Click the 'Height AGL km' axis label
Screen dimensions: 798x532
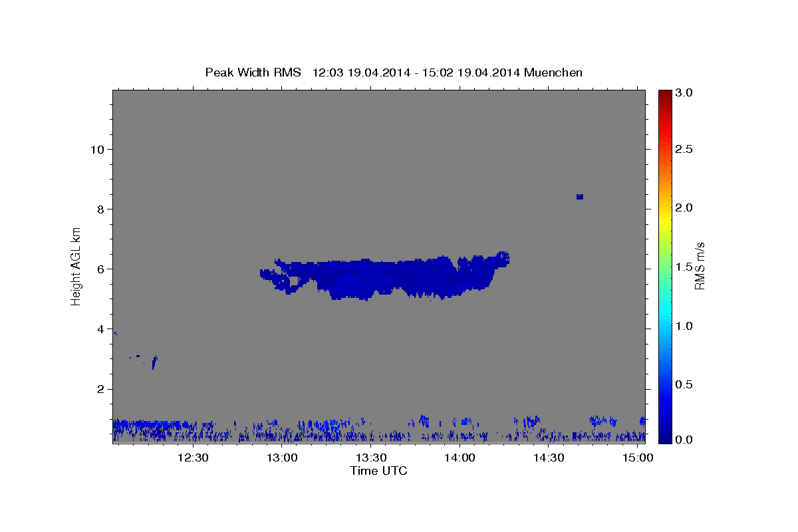76,265
